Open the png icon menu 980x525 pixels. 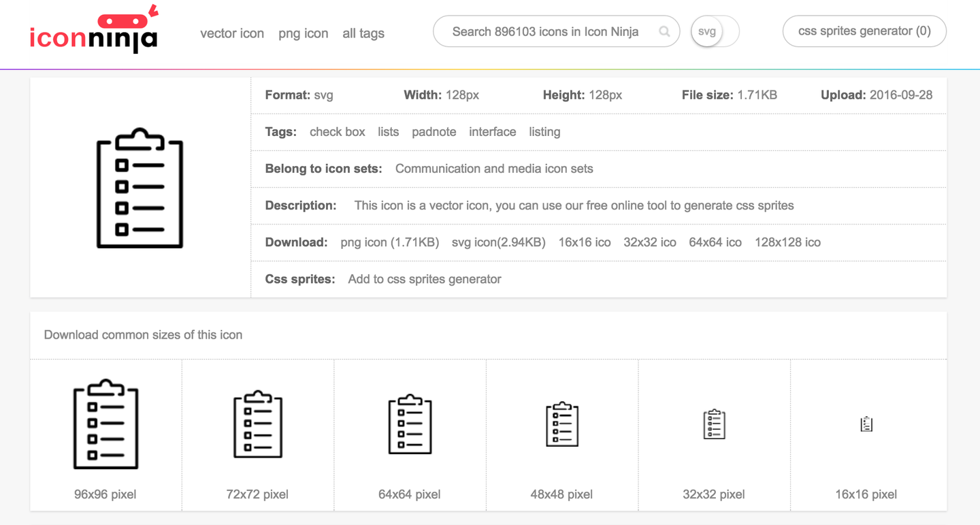[x=303, y=33]
